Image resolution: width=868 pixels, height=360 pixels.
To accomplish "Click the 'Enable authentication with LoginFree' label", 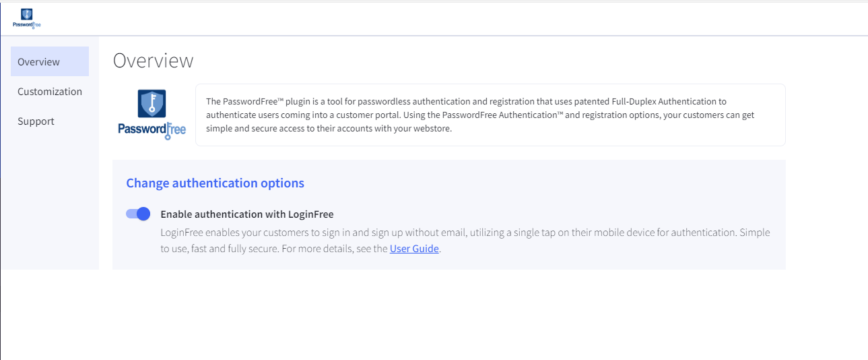I will pos(246,214).
